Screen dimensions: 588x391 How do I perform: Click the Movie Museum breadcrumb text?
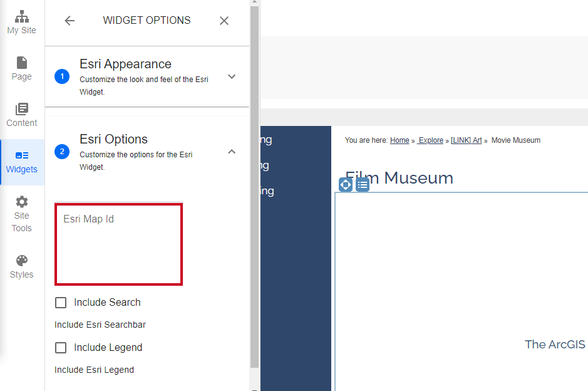[x=516, y=140]
